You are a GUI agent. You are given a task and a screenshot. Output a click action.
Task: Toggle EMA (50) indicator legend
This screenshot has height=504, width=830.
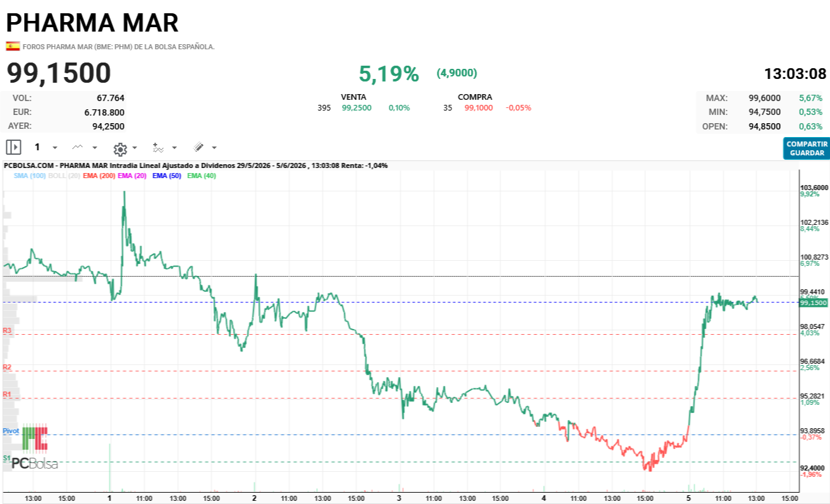pyautogui.click(x=167, y=176)
